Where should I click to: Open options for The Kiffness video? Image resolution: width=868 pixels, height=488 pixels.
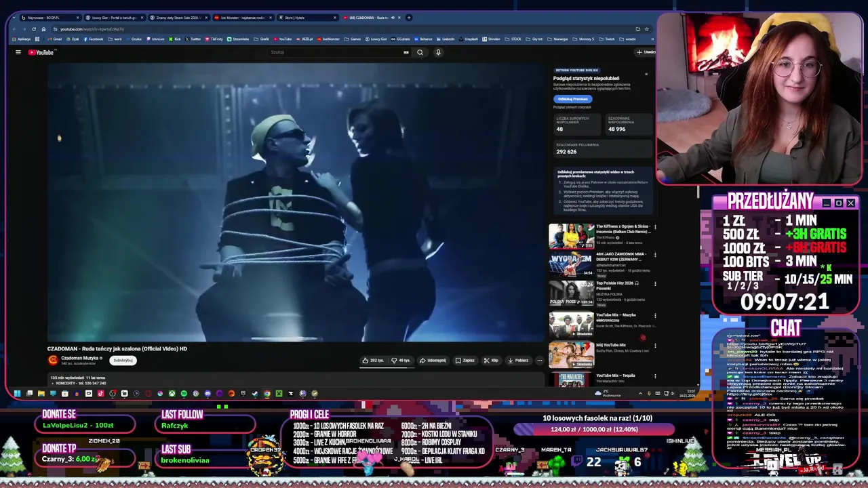tap(655, 226)
